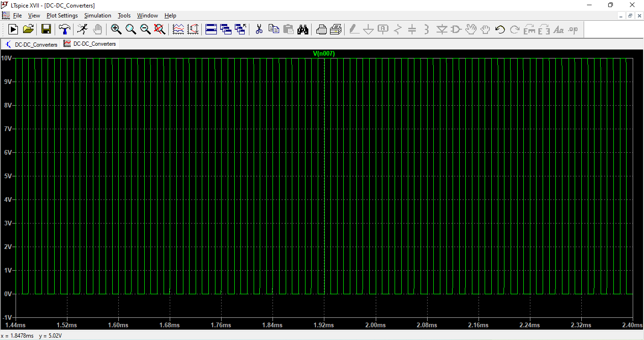Viewport: 644px width, 340px height.
Task: Switch to the DC-DC_Converters waveform plot tab
Action: [90, 44]
